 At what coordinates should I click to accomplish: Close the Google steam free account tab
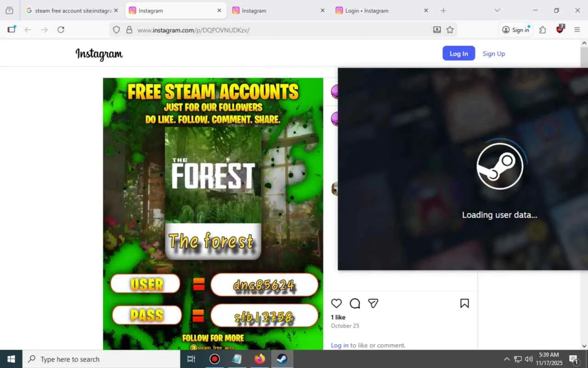click(x=116, y=11)
